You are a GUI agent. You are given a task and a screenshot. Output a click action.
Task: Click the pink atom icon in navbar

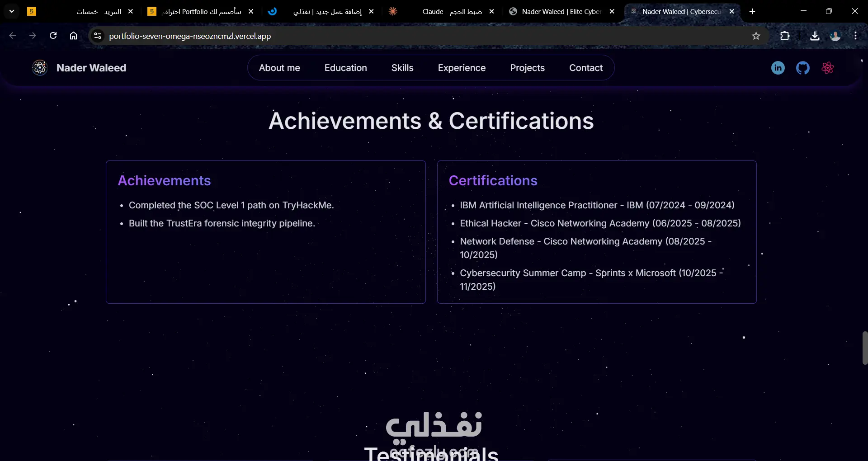click(828, 68)
